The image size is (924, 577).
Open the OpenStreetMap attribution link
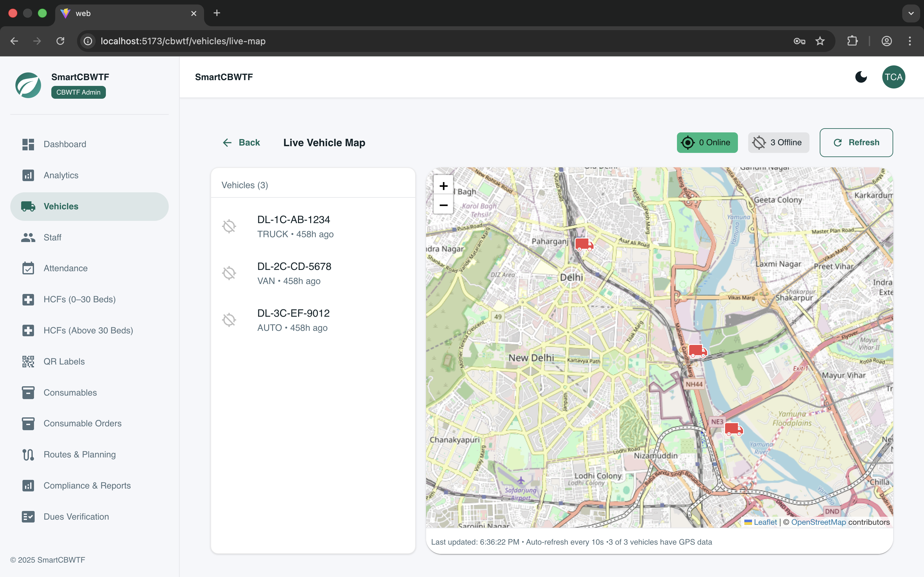(819, 522)
